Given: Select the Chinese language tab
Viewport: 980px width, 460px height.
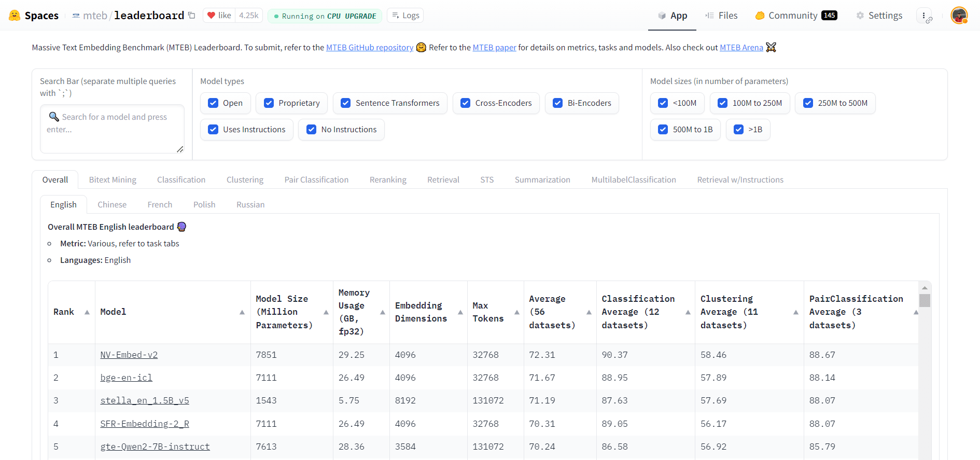Looking at the screenshot, I should (x=112, y=205).
